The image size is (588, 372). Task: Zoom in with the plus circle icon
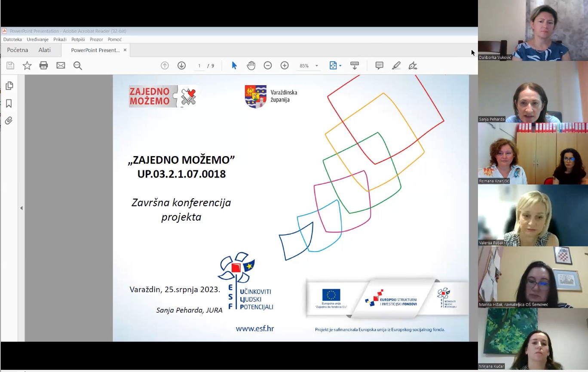pos(285,66)
